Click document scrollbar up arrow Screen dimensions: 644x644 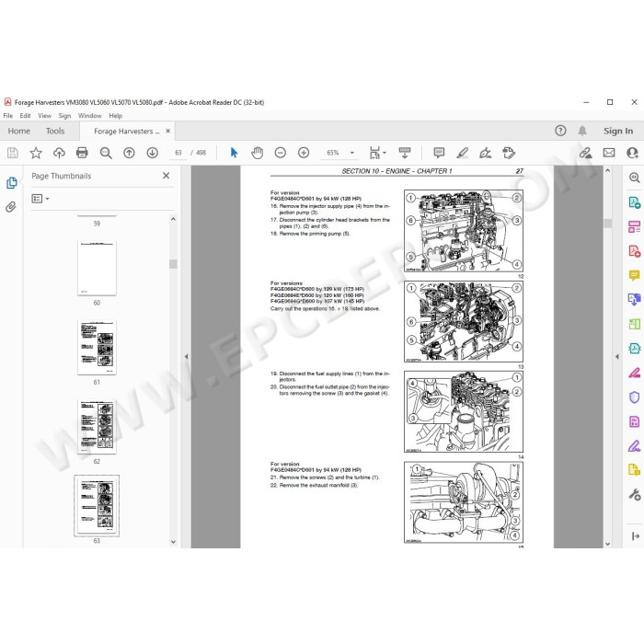point(608,170)
